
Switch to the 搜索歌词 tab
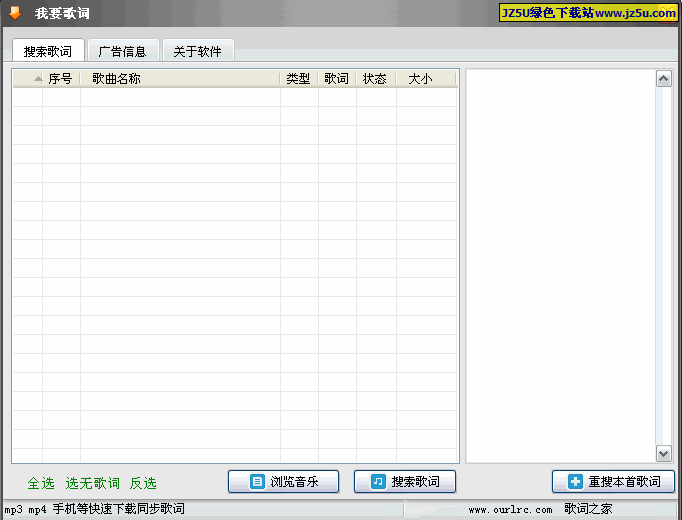tap(48, 51)
